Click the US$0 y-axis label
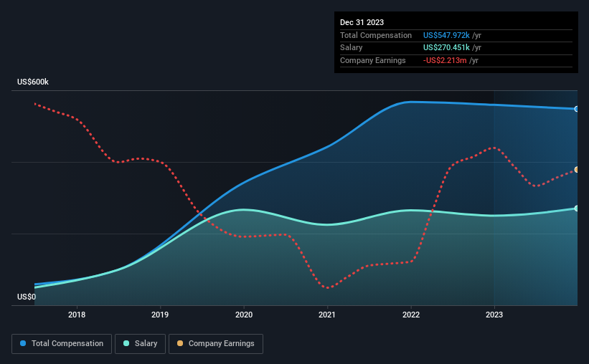The height and width of the screenshot is (364, 589). [27, 297]
